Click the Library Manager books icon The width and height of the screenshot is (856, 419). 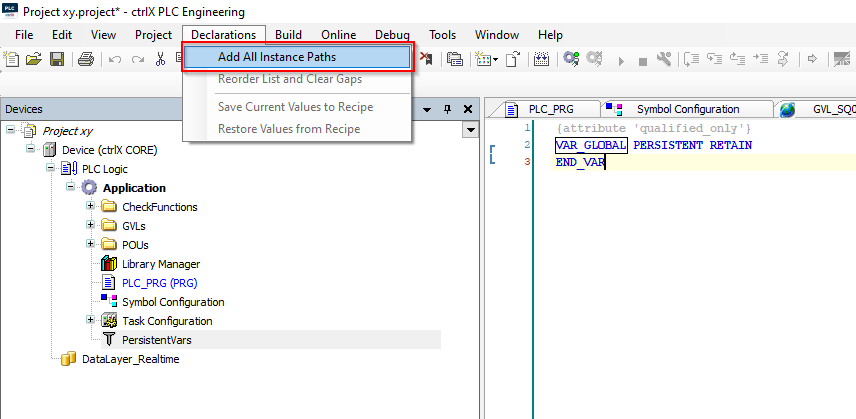click(x=109, y=264)
